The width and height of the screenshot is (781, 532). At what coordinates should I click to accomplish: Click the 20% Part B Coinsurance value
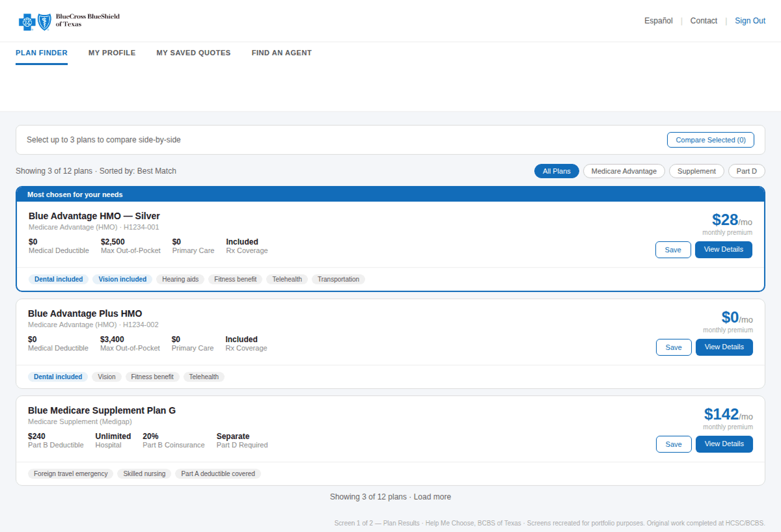pyautogui.click(x=150, y=436)
